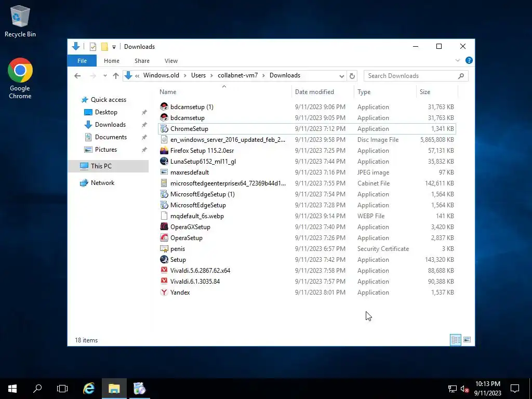Select the file named bdcamsetup
This screenshot has height=399, width=532.
coord(188,118)
